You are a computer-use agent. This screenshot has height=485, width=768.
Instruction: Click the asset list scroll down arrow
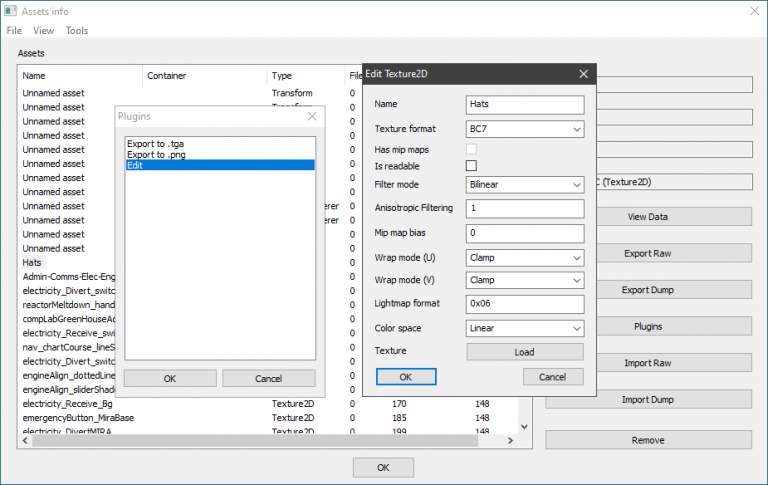click(x=524, y=426)
